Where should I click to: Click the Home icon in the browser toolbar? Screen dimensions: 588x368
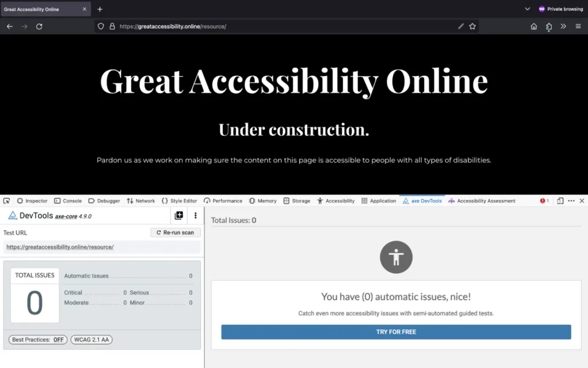533,26
